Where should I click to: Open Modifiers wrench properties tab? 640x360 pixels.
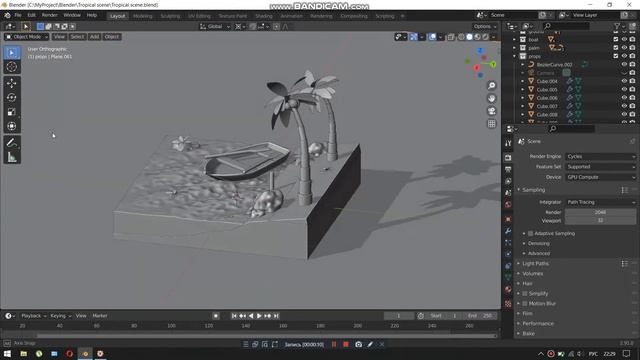pyautogui.click(x=508, y=231)
